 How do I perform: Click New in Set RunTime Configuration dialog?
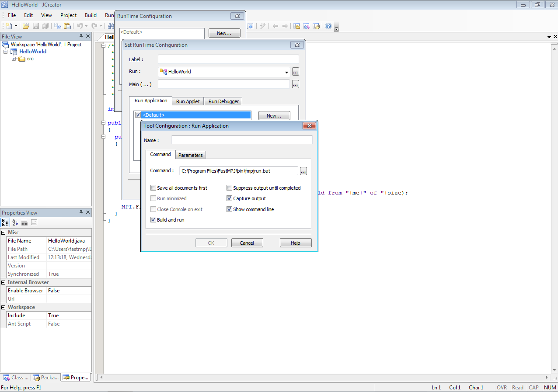(274, 116)
